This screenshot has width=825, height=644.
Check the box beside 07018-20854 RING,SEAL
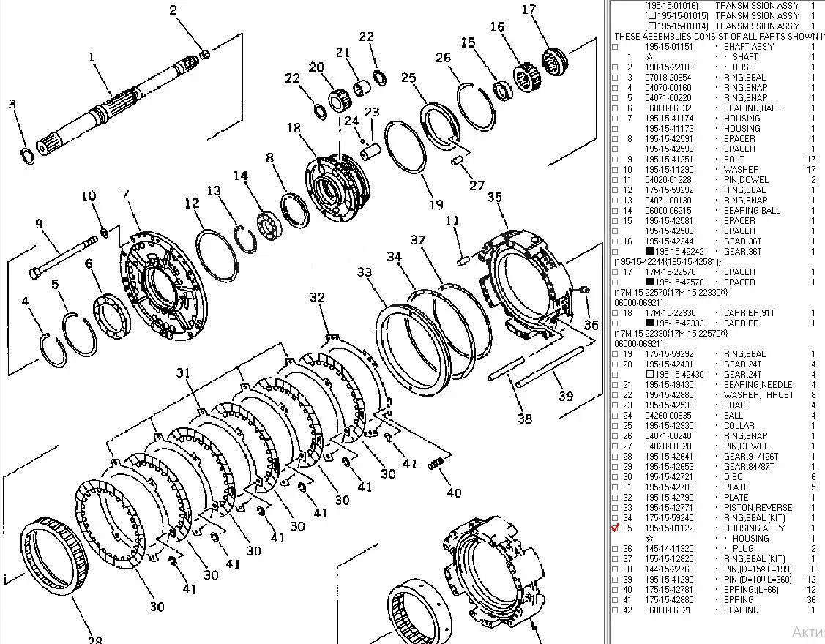click(x=615, y=78)
